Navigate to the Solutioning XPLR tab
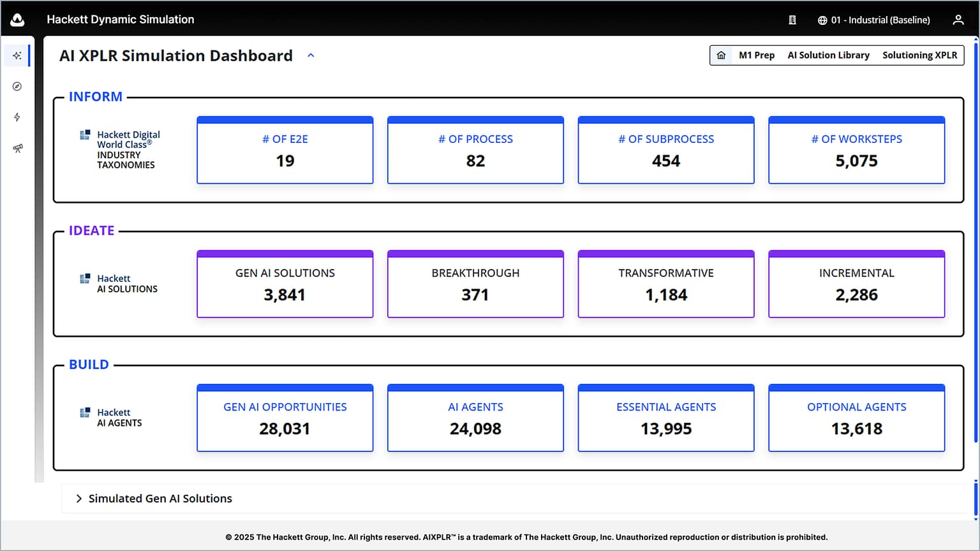 point(919,55)
